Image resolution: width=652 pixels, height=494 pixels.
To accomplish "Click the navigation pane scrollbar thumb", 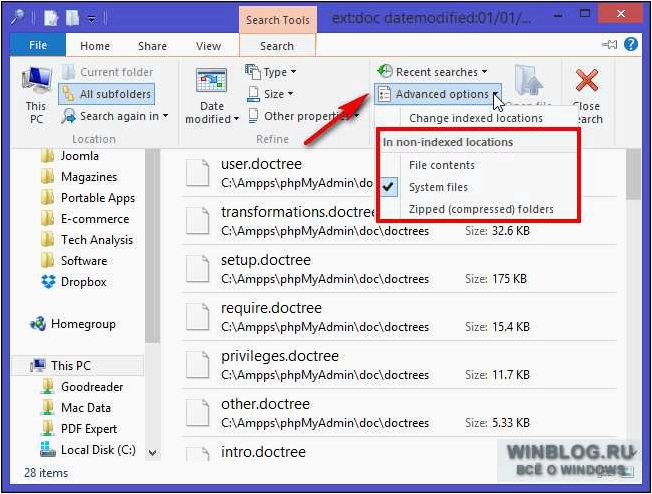I will point(152,245).
